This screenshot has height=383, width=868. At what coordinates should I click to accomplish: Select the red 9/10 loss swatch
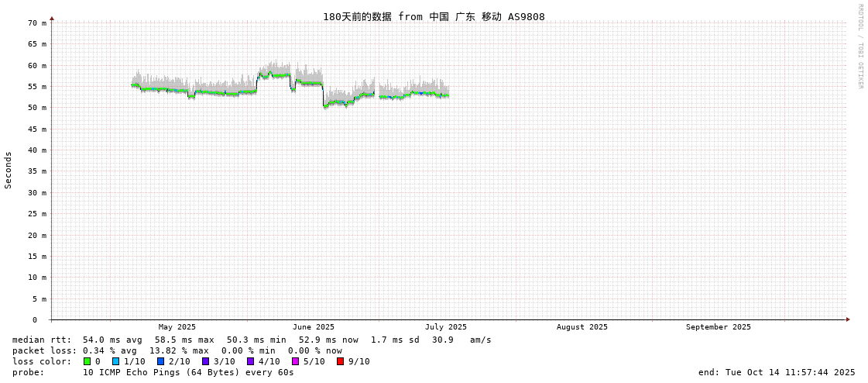click(x=340, y=361)
